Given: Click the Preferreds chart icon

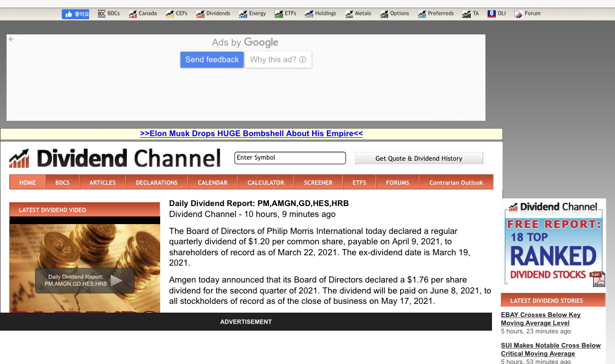Looking at the screenshot, I should [422, 14].
